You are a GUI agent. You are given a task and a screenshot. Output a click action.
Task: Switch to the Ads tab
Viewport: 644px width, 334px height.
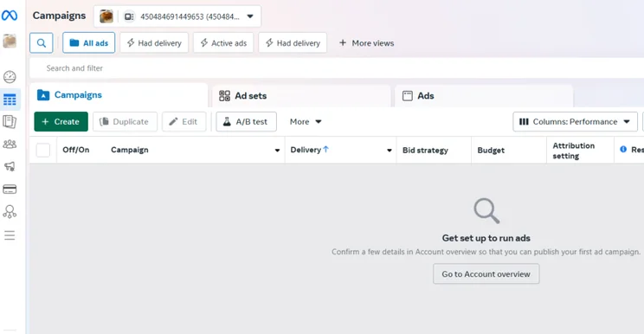coord(484,95)
